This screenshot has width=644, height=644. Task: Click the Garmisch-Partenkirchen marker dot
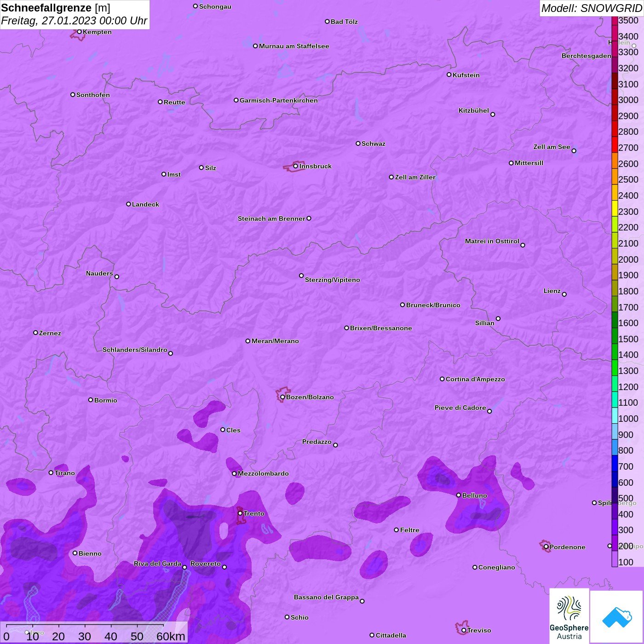point(236,100)
